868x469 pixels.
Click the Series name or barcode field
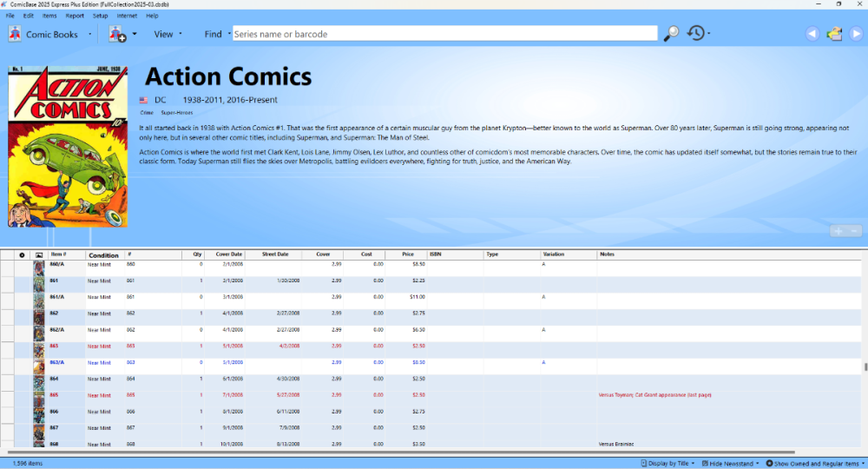point(444,34)
